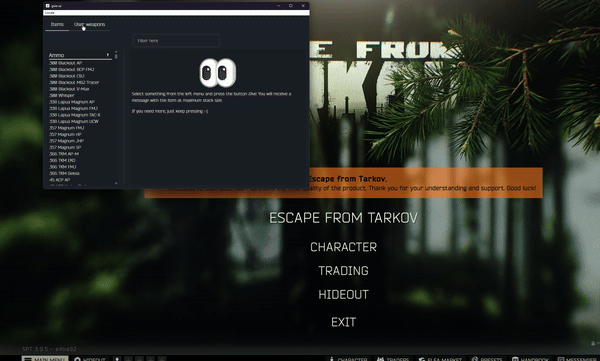Select .338 Lapua Magnum AP ammo

(72, 102)
